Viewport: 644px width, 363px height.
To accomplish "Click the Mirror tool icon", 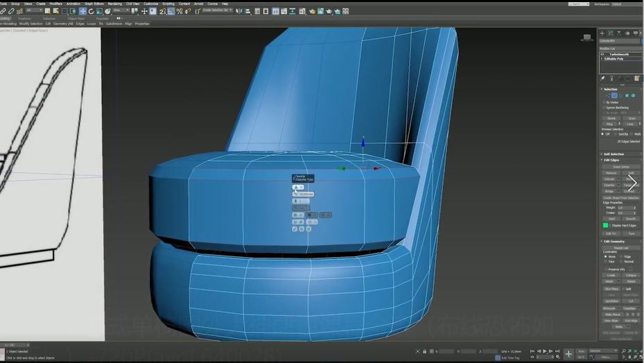I will (x=239, y=11).
